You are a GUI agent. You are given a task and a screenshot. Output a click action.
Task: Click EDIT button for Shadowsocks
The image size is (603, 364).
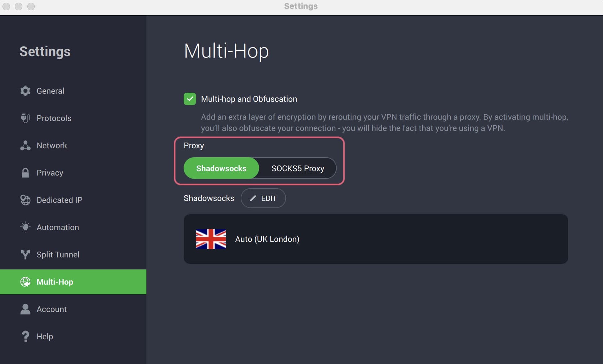(263, 198)
